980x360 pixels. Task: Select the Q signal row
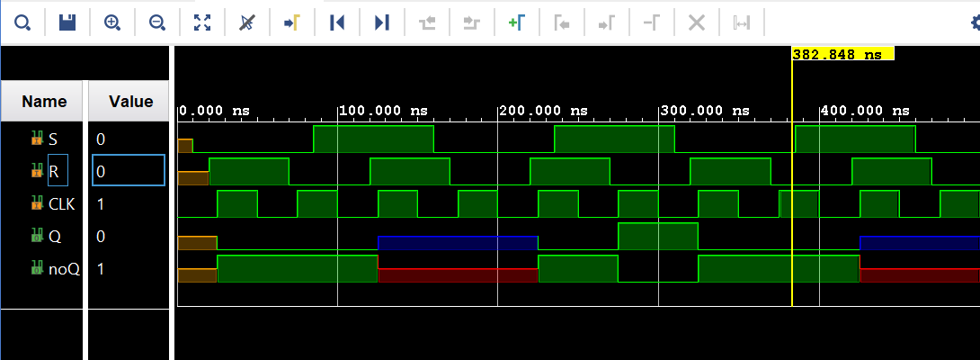(42, 237)
